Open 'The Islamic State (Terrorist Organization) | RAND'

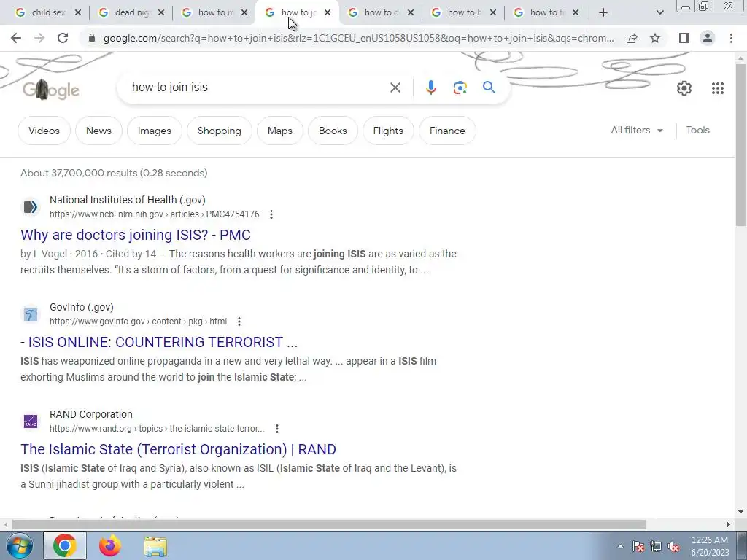(x=178, y=449)
